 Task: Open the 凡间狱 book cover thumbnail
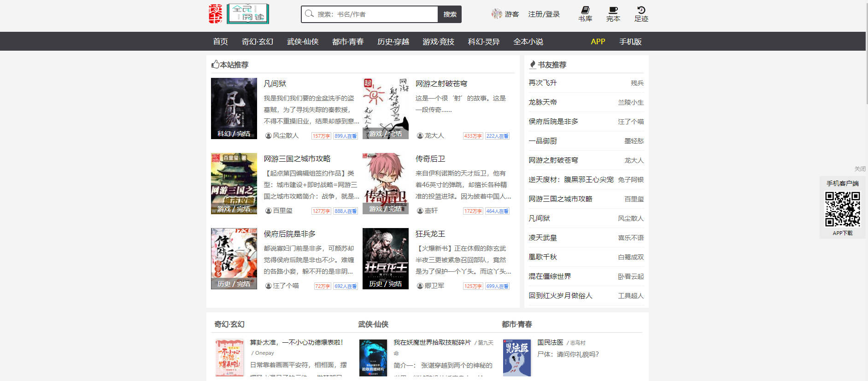pos(234,108)
